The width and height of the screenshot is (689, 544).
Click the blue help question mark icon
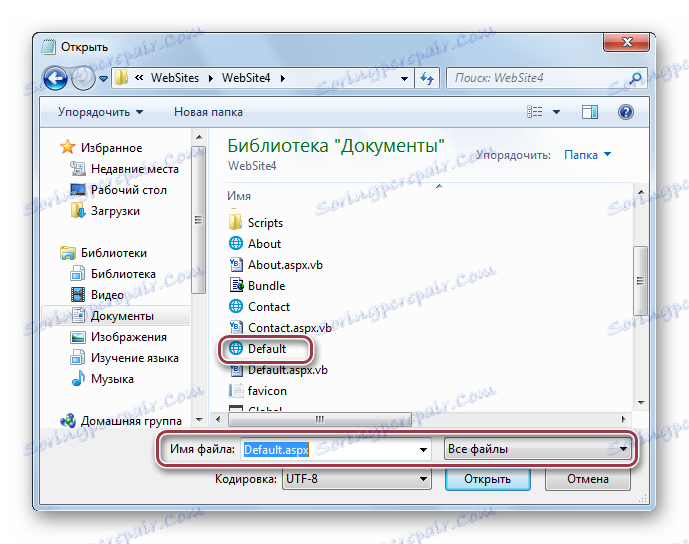(x=626, y=112)
